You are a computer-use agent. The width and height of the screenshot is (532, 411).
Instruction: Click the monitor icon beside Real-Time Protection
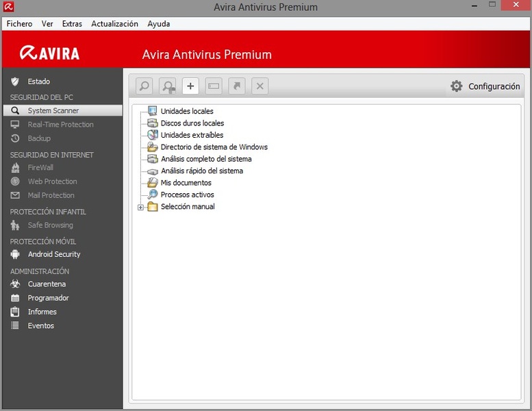pos(15,125)
